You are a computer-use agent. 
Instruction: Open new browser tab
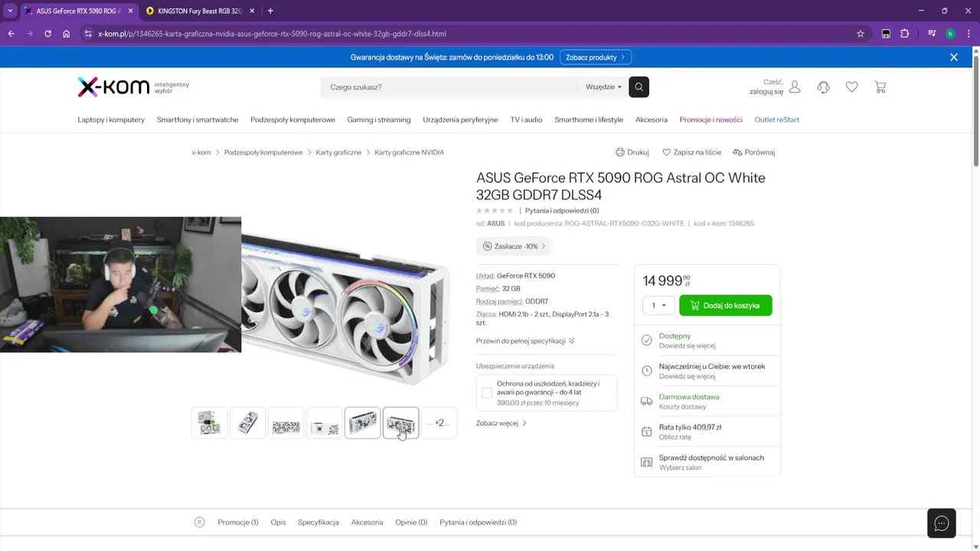point(270,11)
